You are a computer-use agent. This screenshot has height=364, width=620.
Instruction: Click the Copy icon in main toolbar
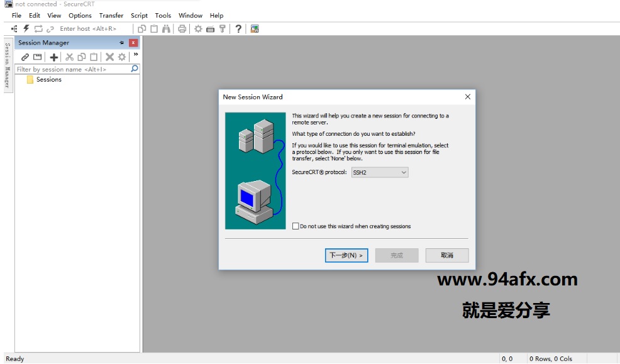pos(142,29)
